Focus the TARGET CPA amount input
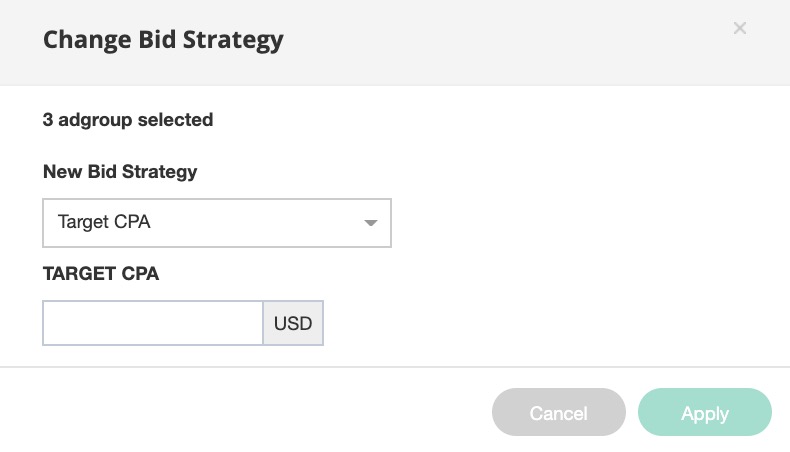The height and width of the screenshot is (452, 790). 152,324
